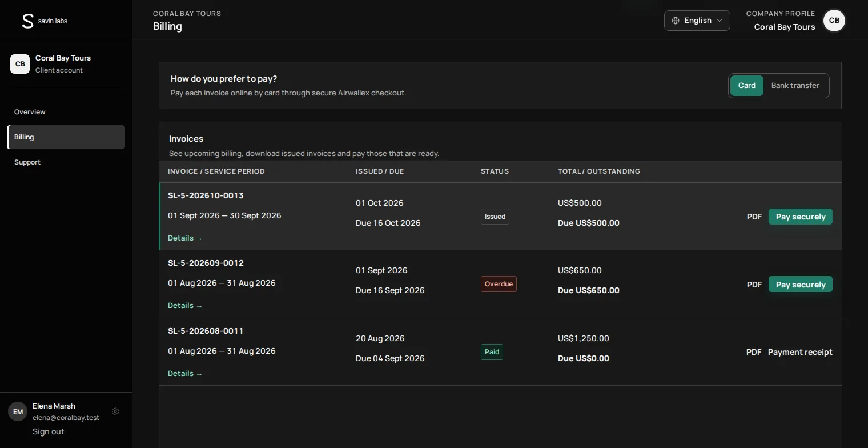
Task: Open Support page in sidebar
Action: pyautogui.click(x=66, y=162)
